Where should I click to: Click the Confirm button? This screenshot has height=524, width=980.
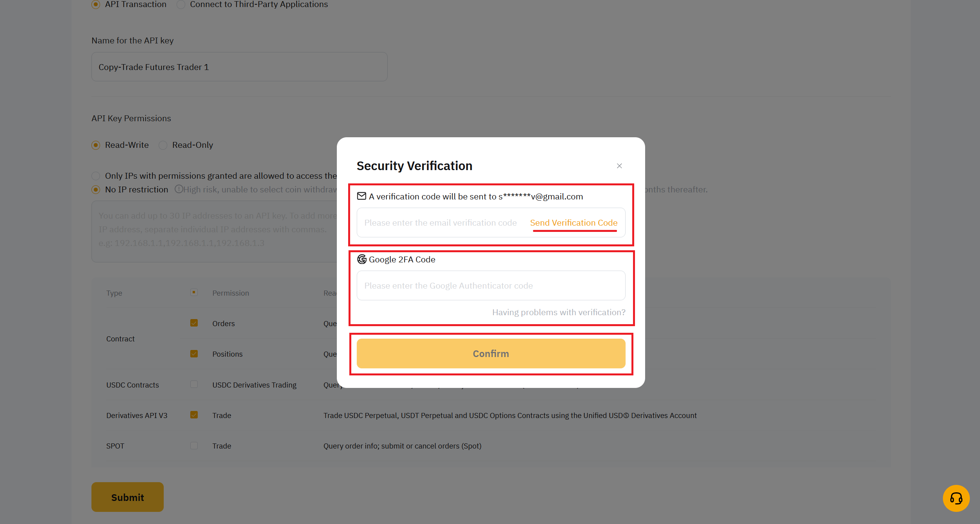[x=491, y=354]
